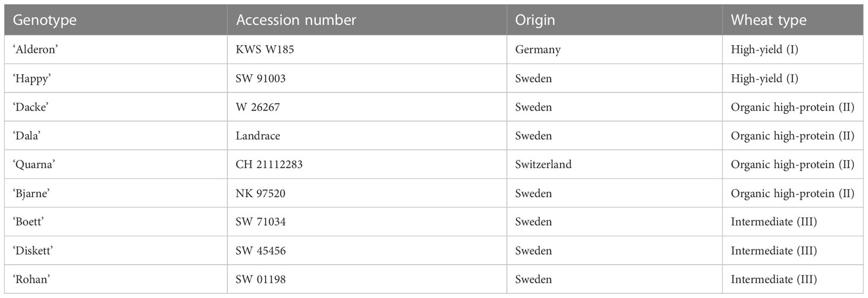Image resolution: width=868 pixels, height=298 pixels.
Task: Click the CH 21112283 accession number
Action: 269,164
